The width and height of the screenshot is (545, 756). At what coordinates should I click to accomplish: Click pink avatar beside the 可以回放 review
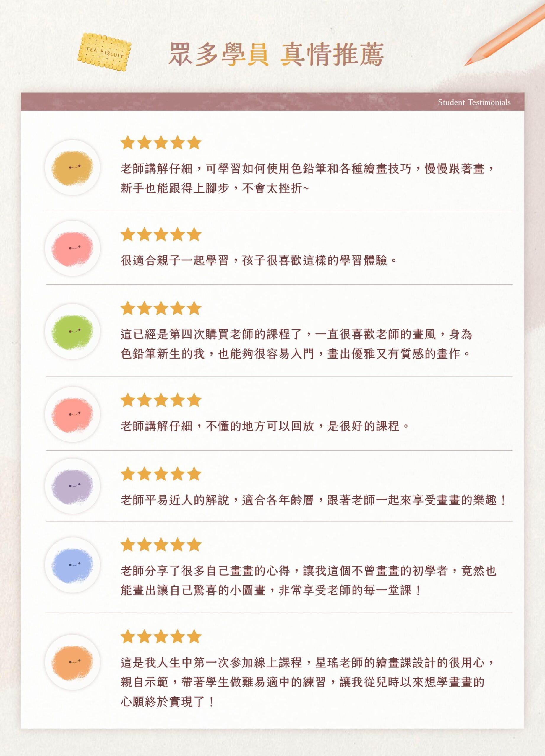(72, 414)
